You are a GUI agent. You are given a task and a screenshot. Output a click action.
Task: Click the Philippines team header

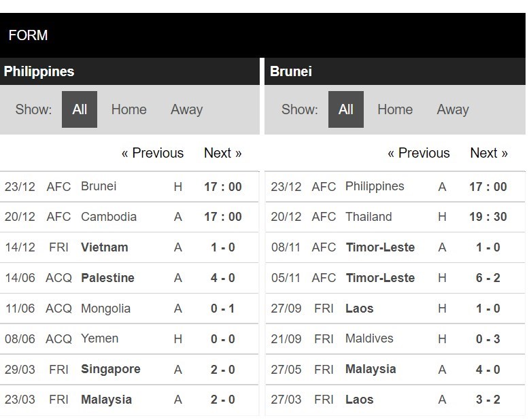click(x=39, y=71)
